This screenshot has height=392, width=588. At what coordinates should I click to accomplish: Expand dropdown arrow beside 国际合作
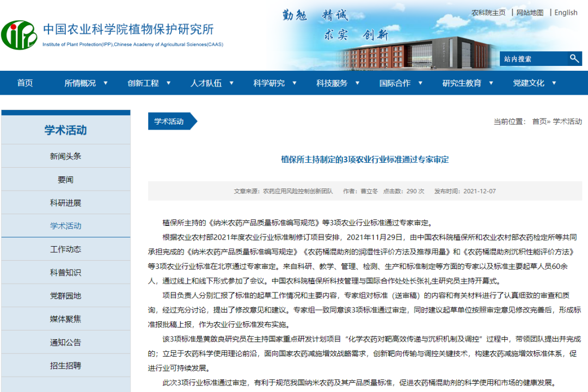(420, 83)
